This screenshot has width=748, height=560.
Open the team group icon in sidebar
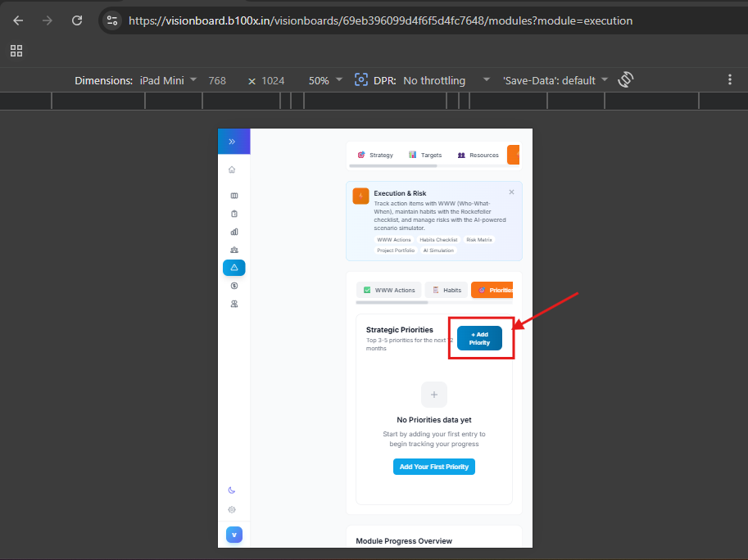click(234, 250)
